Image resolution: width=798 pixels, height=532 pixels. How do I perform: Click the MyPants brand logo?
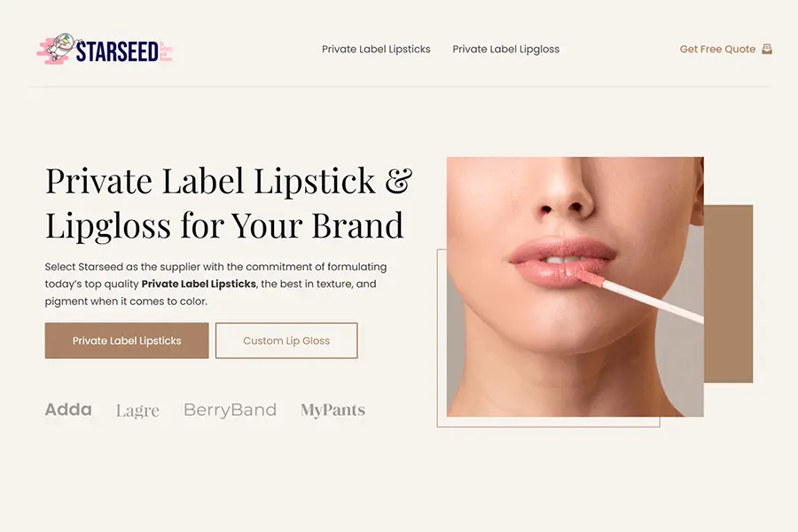(x=332, y=411)
